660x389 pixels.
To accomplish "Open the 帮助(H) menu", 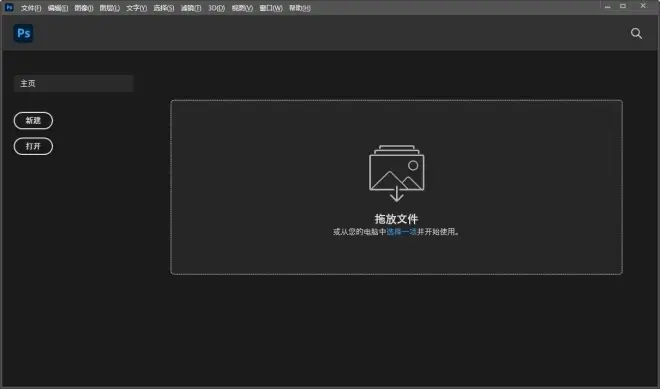I will pos(300,8).
